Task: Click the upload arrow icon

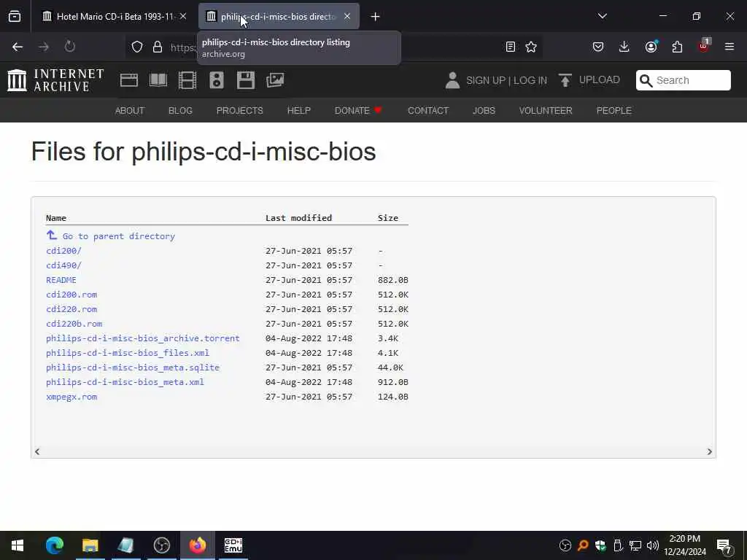Action: pyautogui.click(x=565, y=80)
